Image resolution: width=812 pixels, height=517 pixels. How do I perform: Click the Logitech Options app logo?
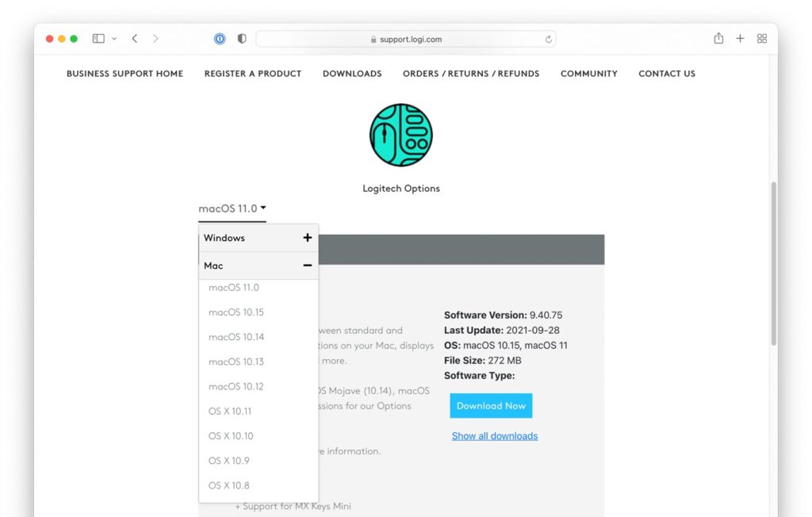pyautogui.click(x=401, y=135)
